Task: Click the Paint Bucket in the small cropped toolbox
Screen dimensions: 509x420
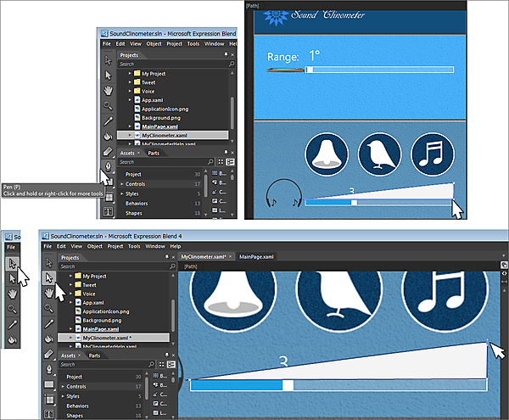Action: [12, 339]
